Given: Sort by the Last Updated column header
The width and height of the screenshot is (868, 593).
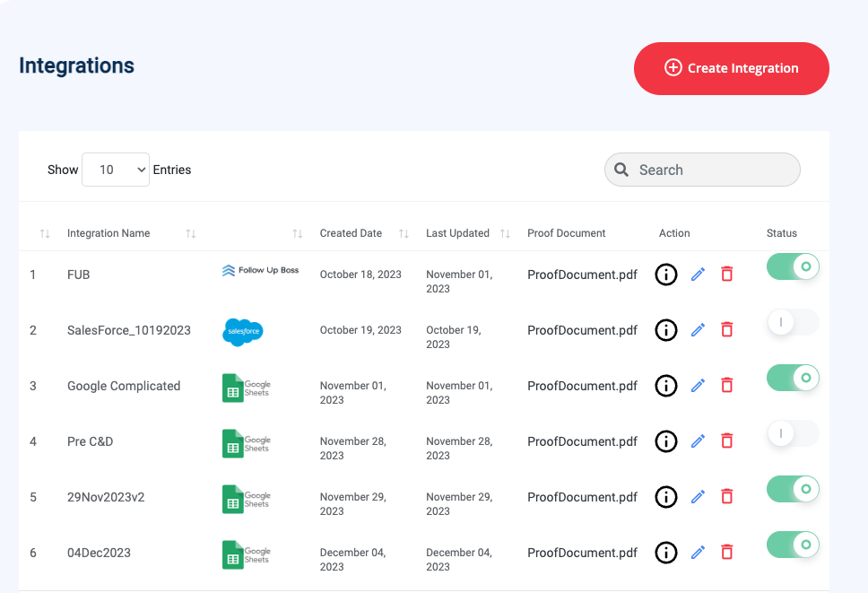Looking at the screenshot, I should click(x=457, y=233).
